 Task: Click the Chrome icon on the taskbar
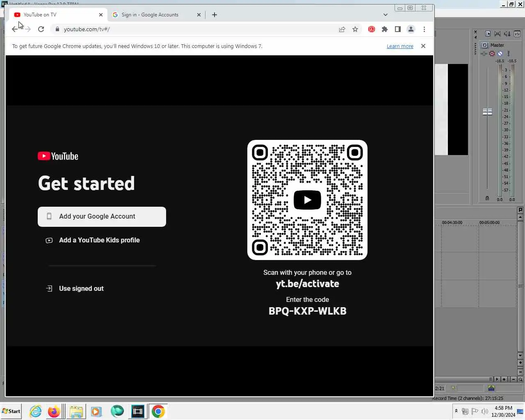[x=158, y=411]
